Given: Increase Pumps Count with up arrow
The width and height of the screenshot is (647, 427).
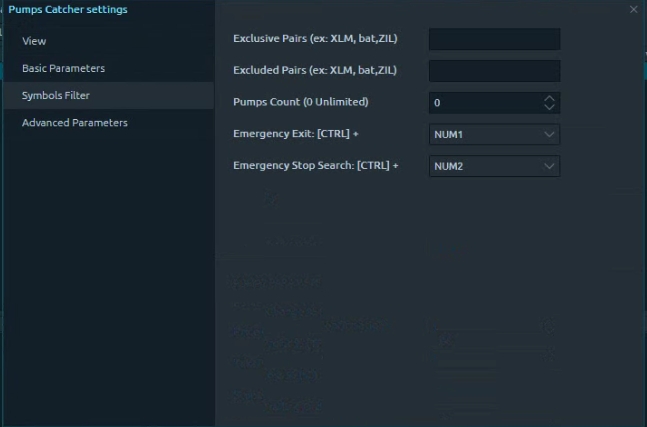Looking at the screenshot, I should (x=549, y=99).
